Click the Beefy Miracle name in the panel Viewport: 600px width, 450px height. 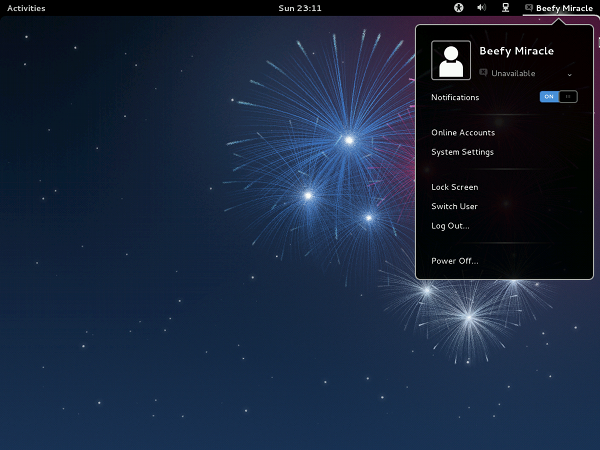516,51
